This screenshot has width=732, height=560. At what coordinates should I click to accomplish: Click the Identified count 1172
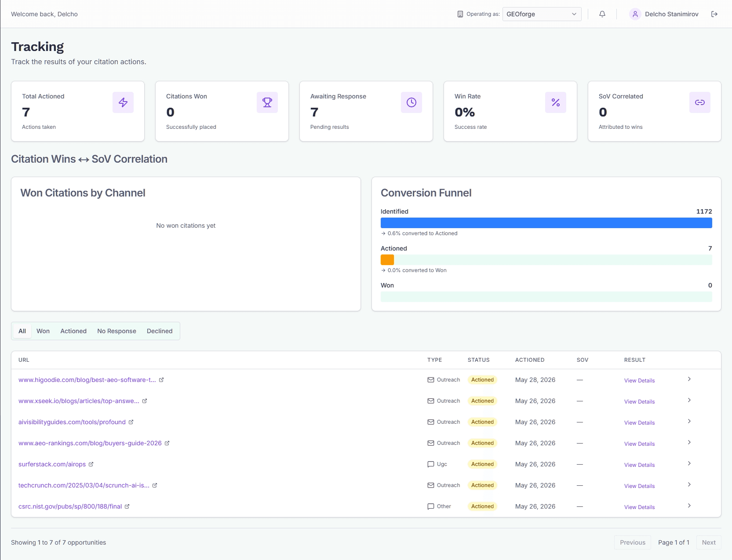coord(704,211)
